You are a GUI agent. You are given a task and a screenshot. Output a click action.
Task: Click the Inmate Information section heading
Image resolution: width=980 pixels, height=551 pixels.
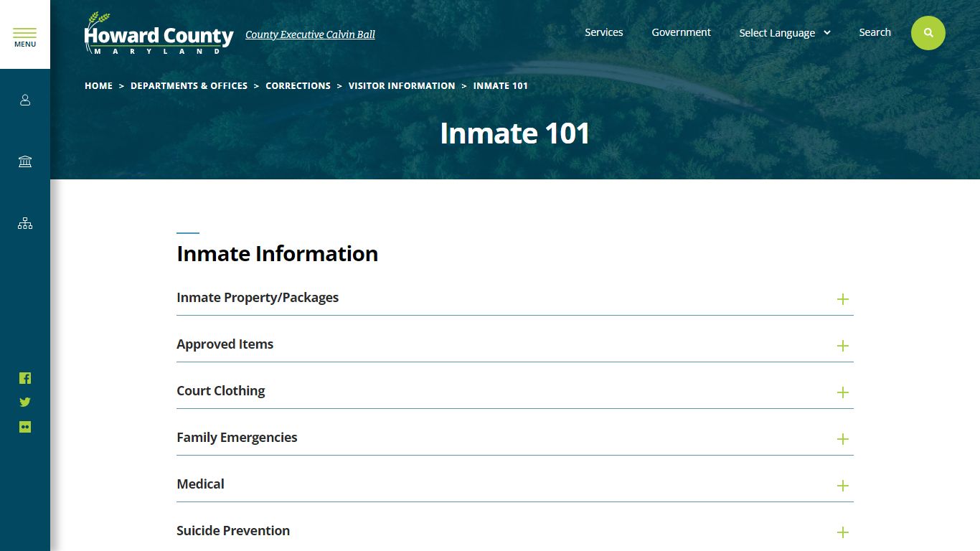277,254
